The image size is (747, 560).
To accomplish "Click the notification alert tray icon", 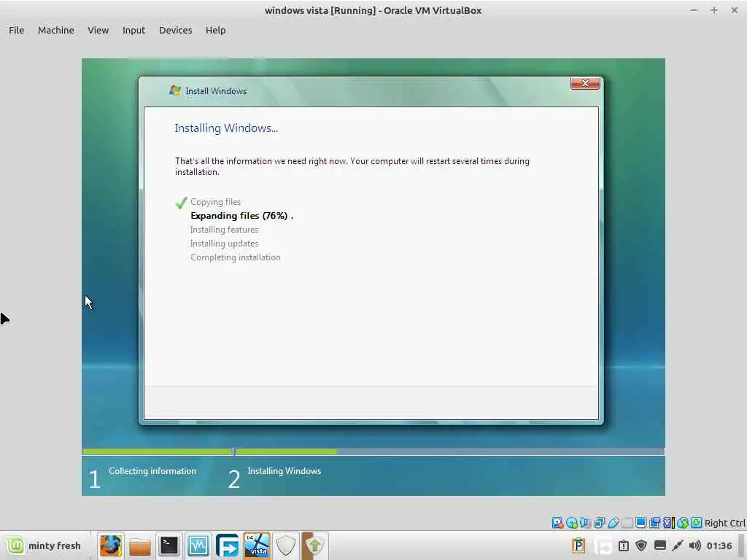I will point(624,545).
